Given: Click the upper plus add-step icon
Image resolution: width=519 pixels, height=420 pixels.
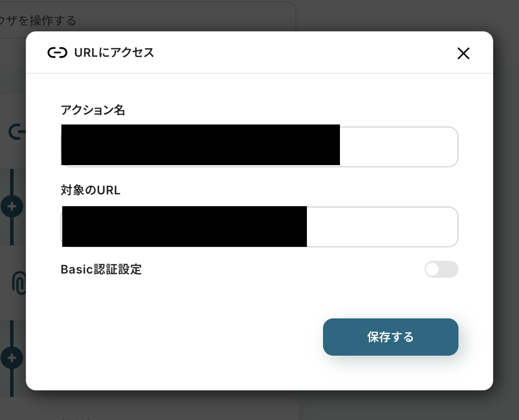Looking at the screenshot, I should tap(12, 207).
